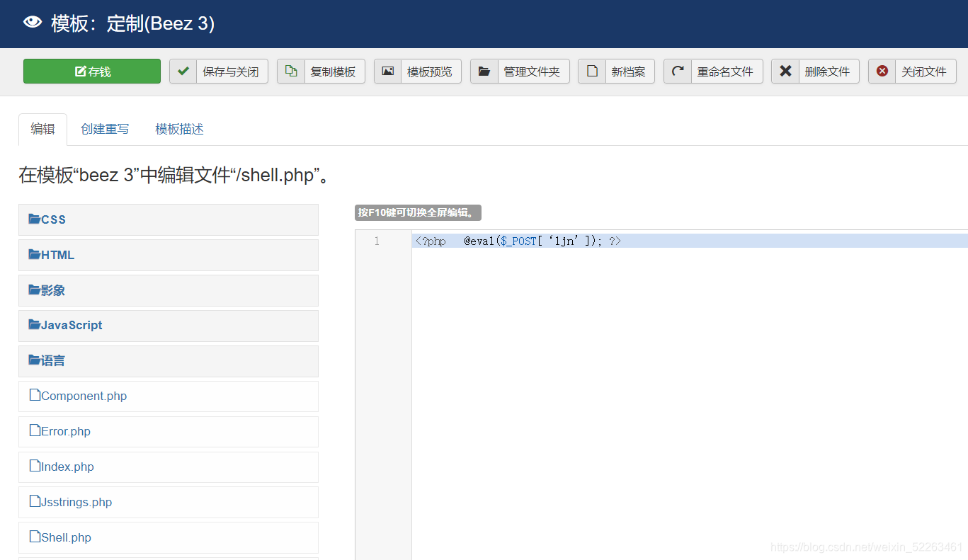Open the Jsstrings.php file

tap(169, 502)
